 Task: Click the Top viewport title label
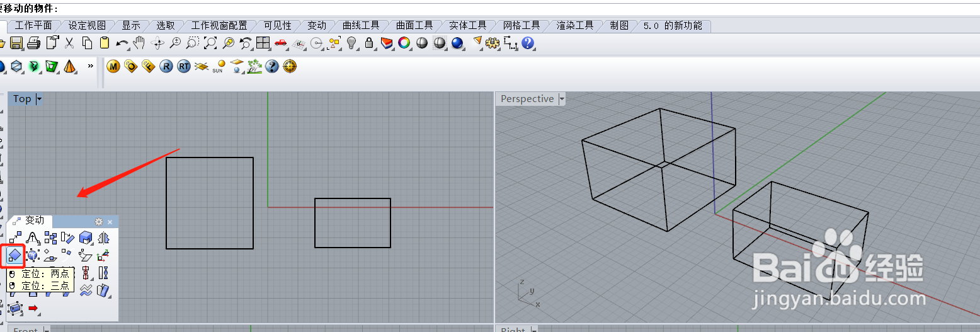(x=22, y=99)
